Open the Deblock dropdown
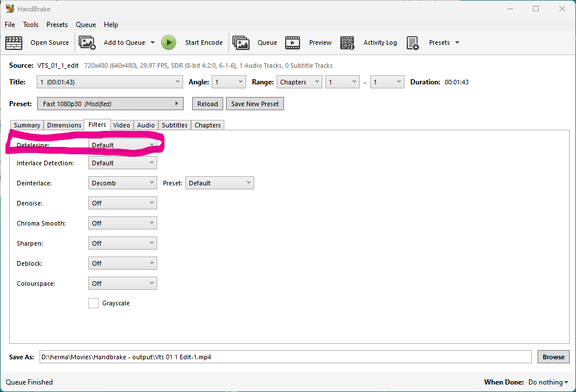Screen dimensions: 576x392 [x=122, y=263]
